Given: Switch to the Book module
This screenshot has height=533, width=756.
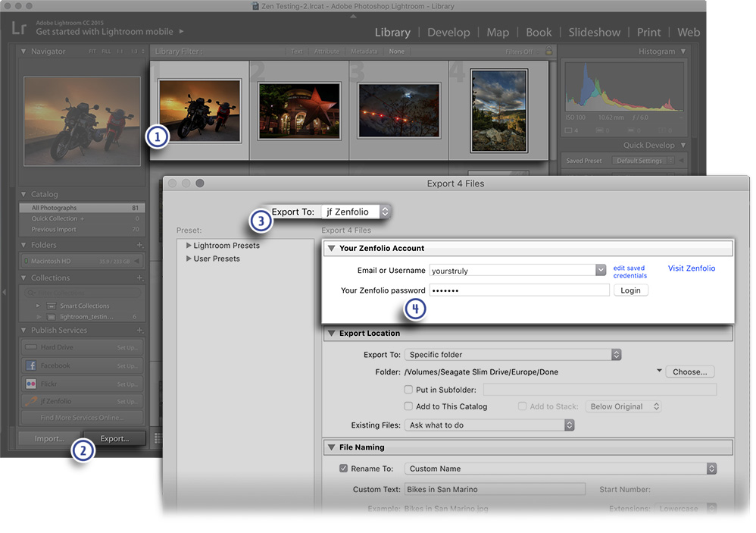Looking at the screenshot, I should point(539,33).
